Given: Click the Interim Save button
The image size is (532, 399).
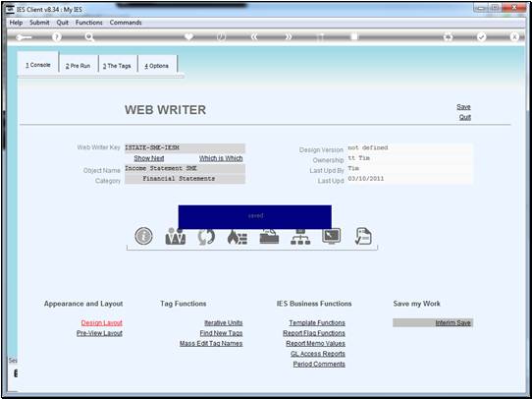Looking at the screenshot, I should point(433,322).
